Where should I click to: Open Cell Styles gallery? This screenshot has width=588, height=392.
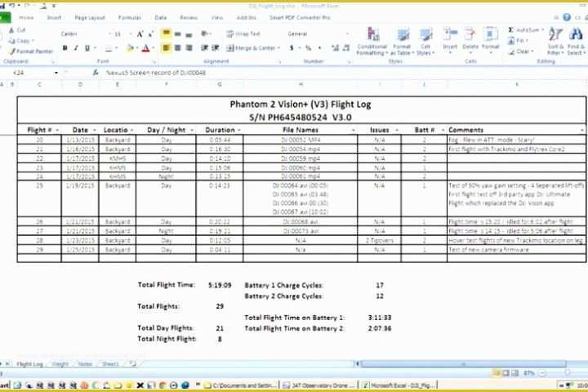click(x=425, y=42)
